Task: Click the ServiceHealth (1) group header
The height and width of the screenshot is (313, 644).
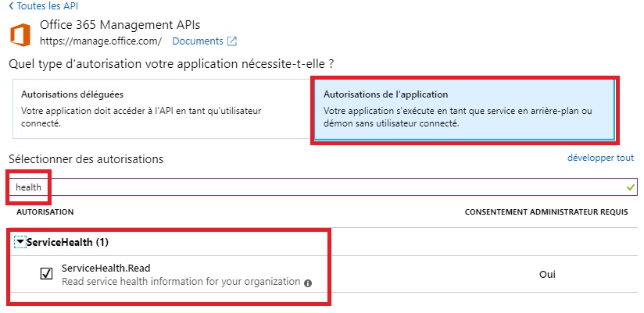Action: pyautogui.click(x=68, y=243)
